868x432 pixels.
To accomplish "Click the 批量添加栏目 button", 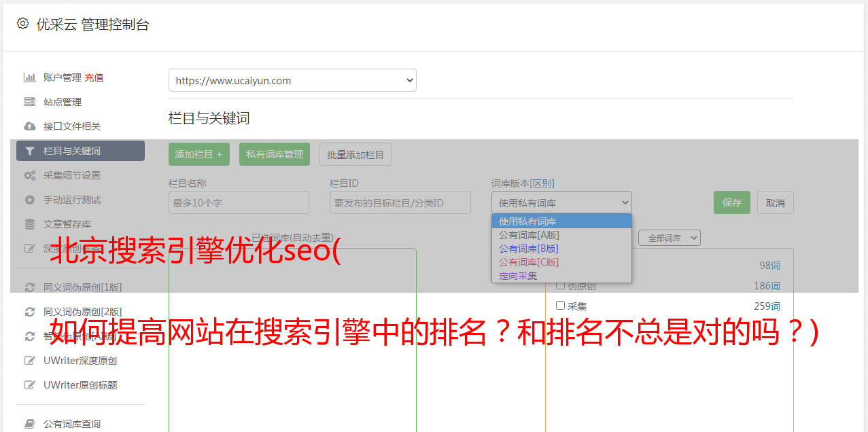I will [355, 154].
